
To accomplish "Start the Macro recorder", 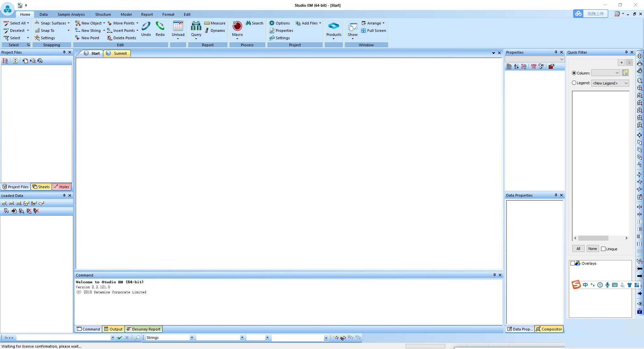I will pyautogui.click(x=237, y=30).
